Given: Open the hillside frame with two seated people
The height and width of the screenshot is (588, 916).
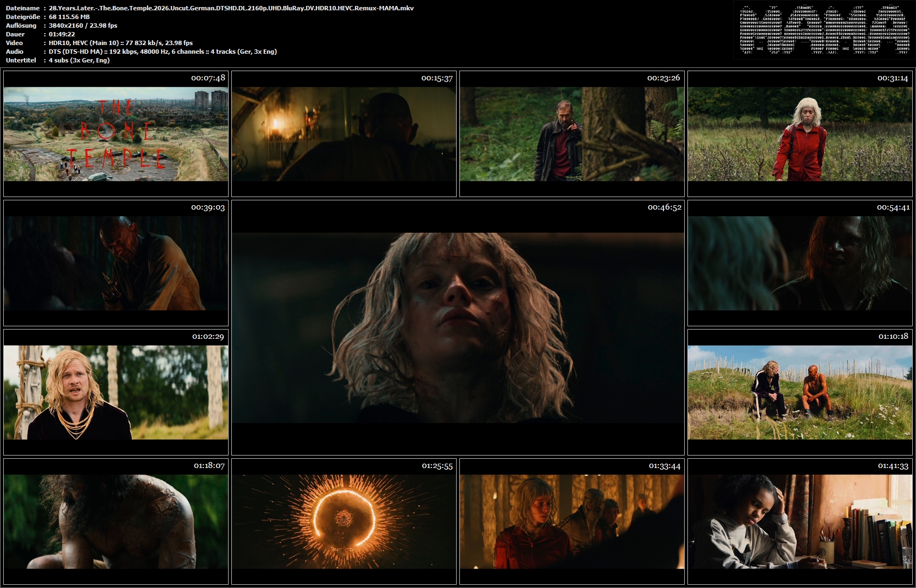Looking at the screenshot, I should (800, 392).
